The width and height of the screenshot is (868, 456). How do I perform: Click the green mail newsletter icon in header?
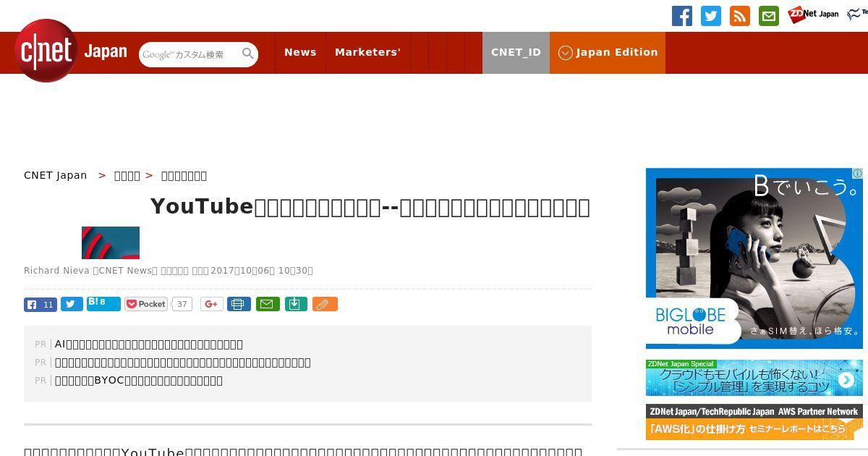769,16
